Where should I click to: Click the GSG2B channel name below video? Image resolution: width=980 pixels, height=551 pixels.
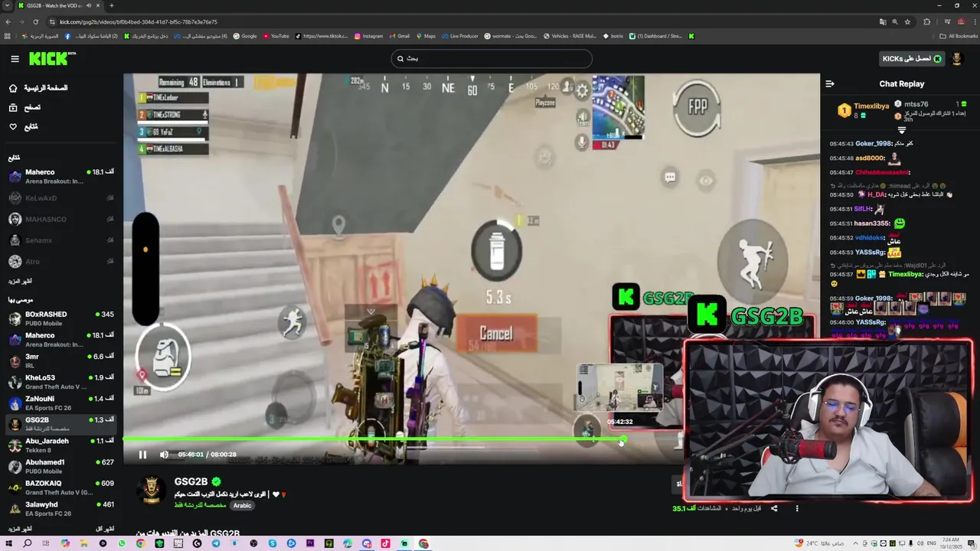pos(191,481)
